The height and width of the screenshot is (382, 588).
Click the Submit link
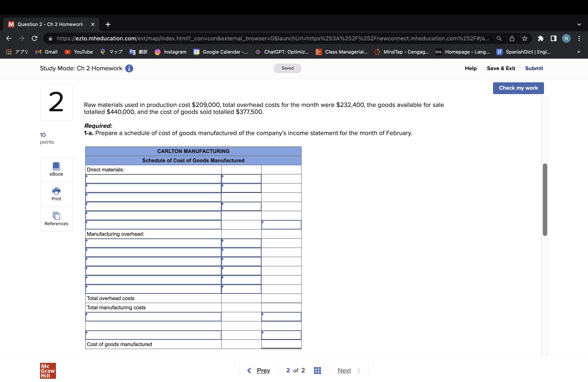pyautogui.click(x=534, y=68)
